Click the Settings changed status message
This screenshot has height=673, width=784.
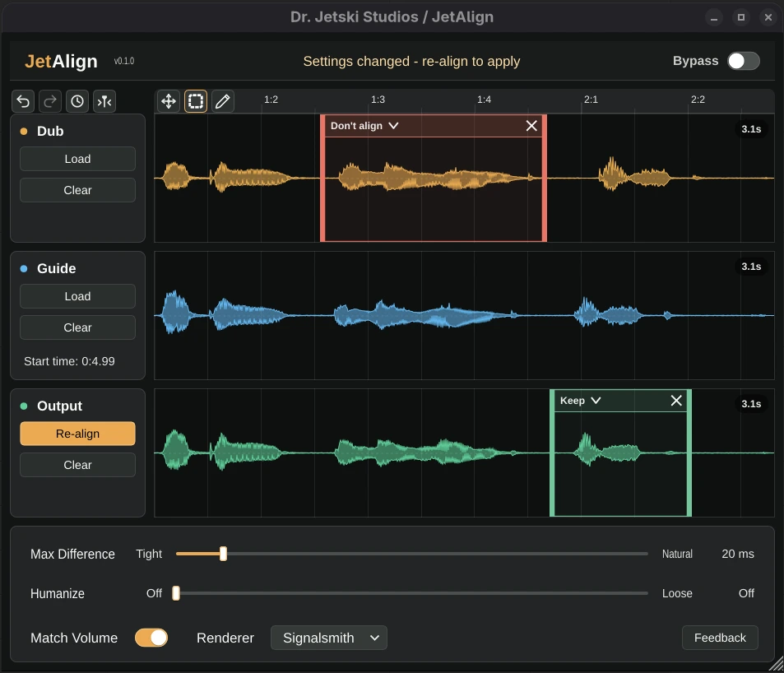[411, 61]
